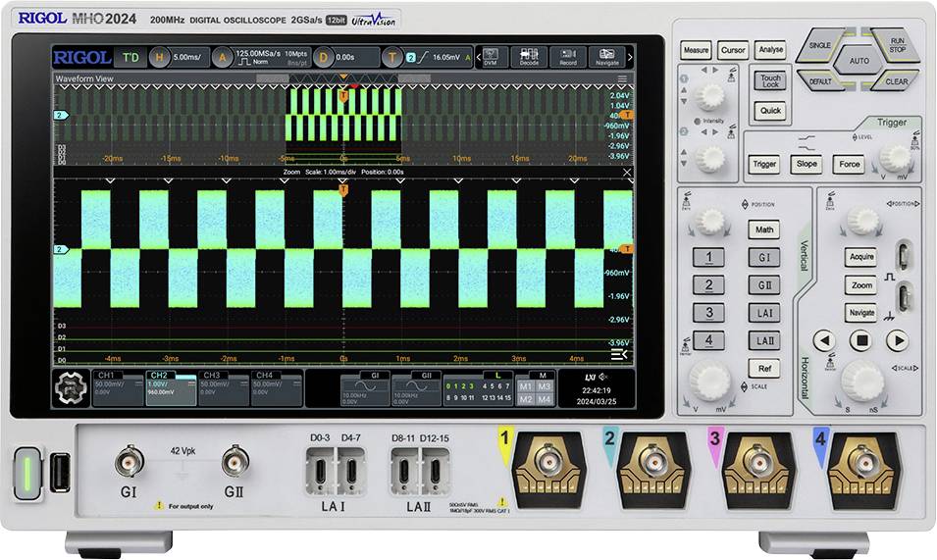Expand the toolbar with the right arrow
Viewport: 937px width, 560px height.
coord(630,57)
